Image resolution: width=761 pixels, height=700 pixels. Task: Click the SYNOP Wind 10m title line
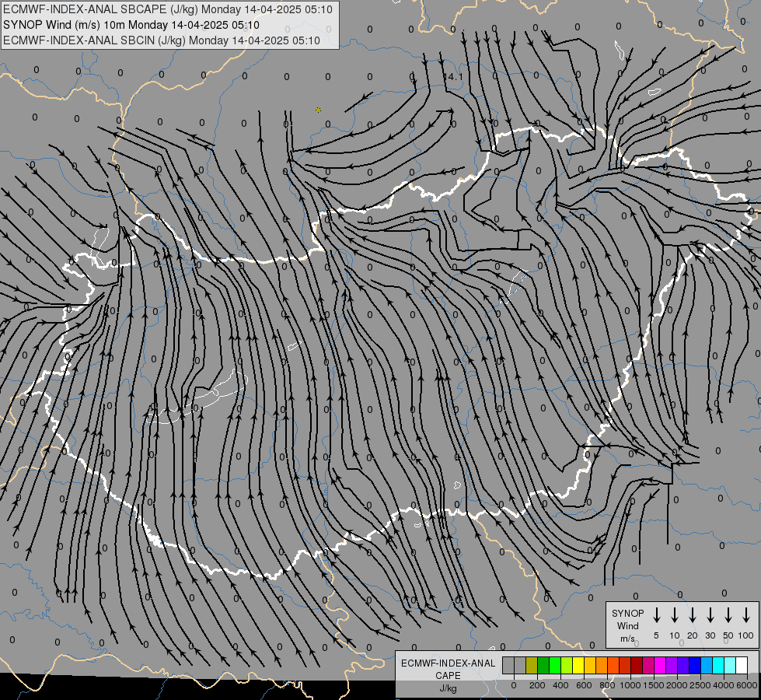(131, 25)
